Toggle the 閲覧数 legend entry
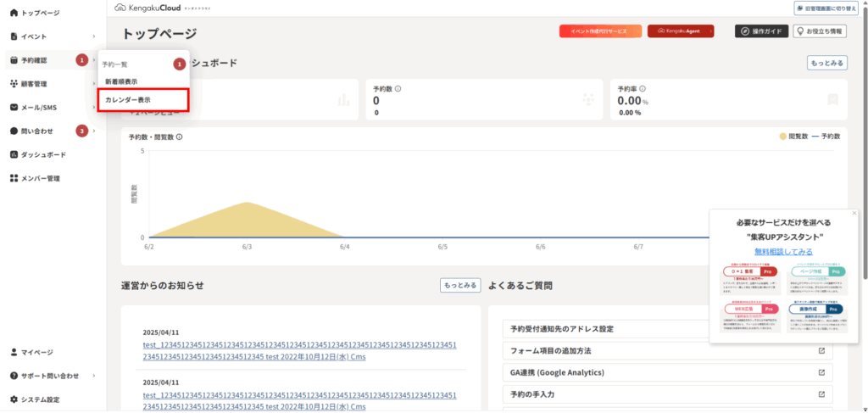The height and width of the screenshot is (413, 868). tap(793, 137)
